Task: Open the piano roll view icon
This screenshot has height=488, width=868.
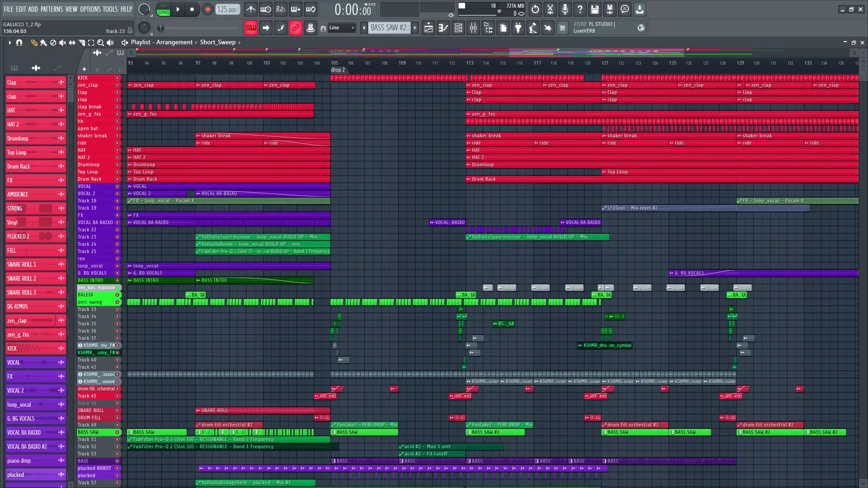Action: click(443, 28)
